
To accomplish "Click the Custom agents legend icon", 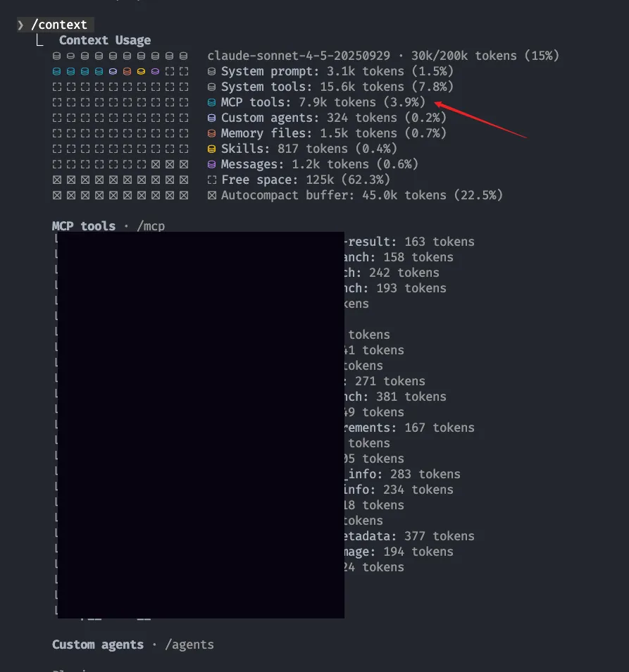I will (212, 118).
